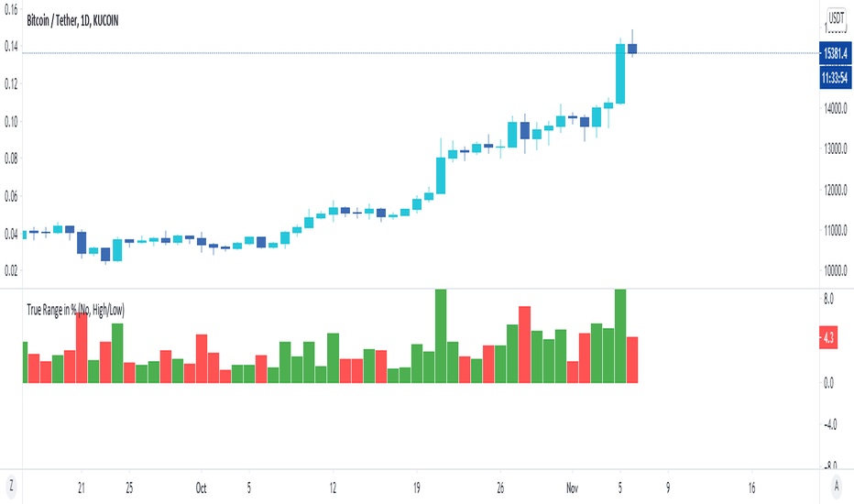Click the Nov date axis label
Viewport: 854px width, 504px height.
click(572, 488)
